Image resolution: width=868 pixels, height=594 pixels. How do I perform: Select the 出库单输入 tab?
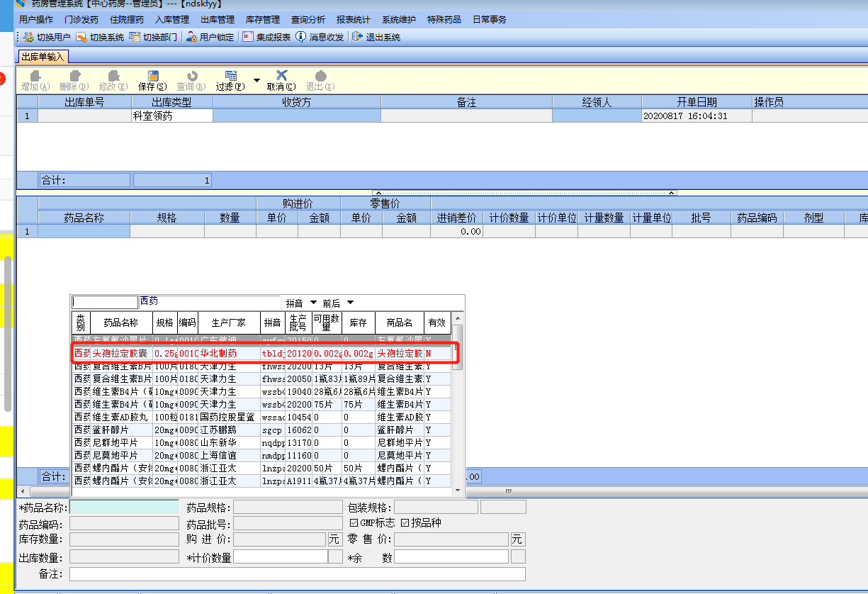pos(43,57)
